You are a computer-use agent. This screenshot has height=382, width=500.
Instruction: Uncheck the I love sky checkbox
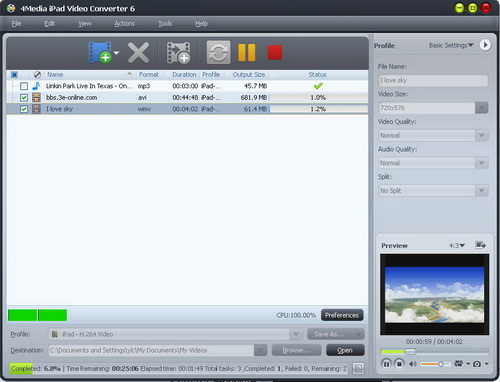[x=24, y=109]
